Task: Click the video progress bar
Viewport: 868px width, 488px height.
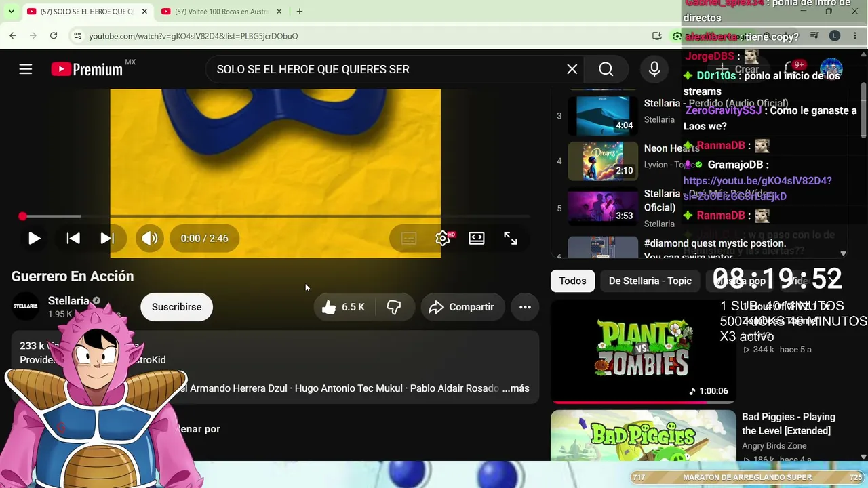Action: pyautogui.click(x=275, y=216)
